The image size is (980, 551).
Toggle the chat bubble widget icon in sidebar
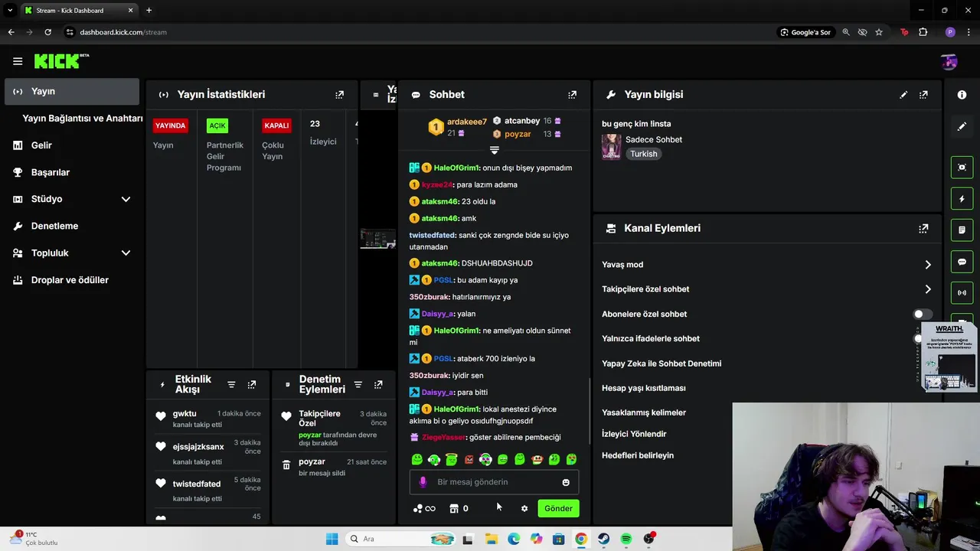(x=962, y=262)
